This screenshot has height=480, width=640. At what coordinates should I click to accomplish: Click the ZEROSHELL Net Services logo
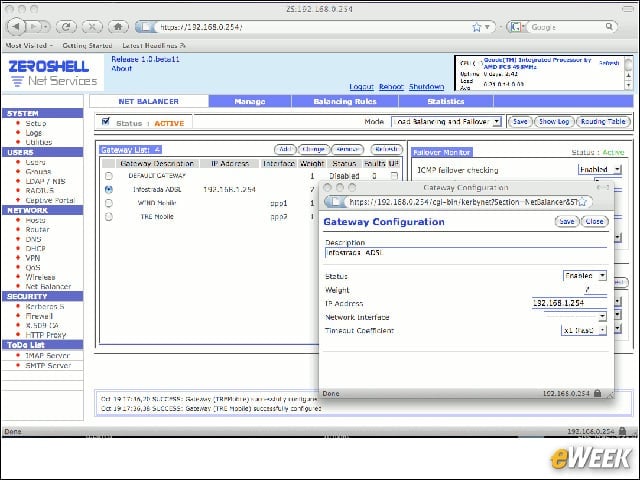53,73
